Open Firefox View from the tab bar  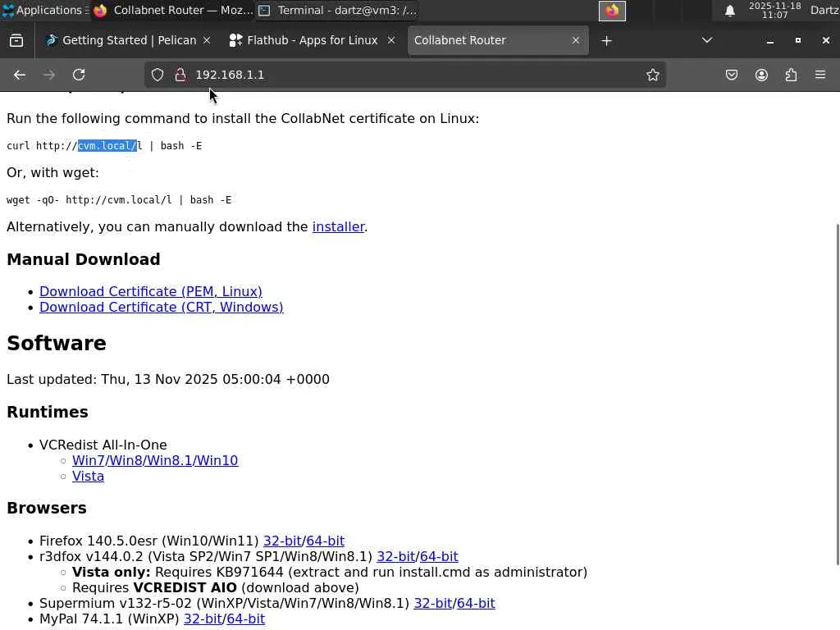(x=16, y=41)
